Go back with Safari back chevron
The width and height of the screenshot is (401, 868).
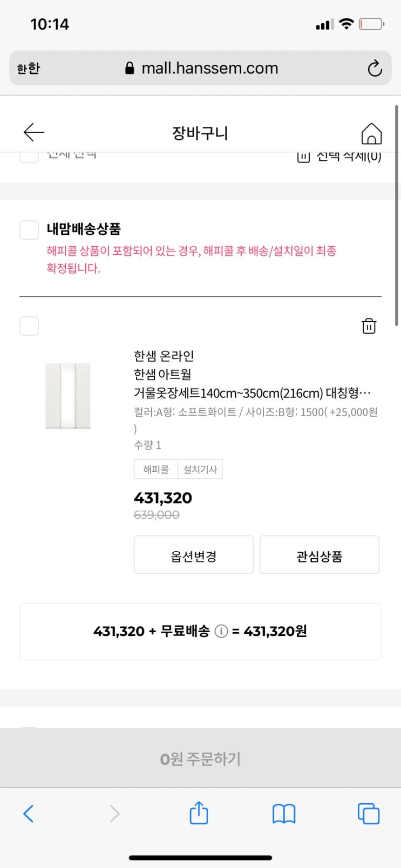[x=29, y=813]
